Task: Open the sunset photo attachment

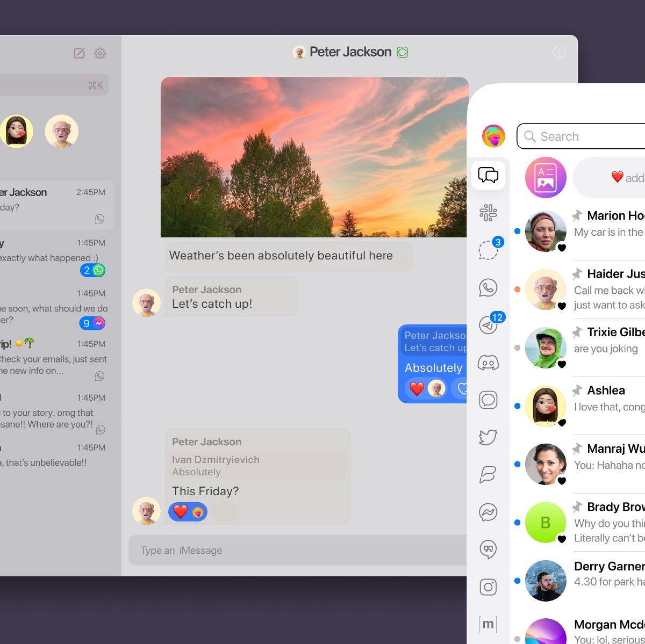Action: point(314,157)
